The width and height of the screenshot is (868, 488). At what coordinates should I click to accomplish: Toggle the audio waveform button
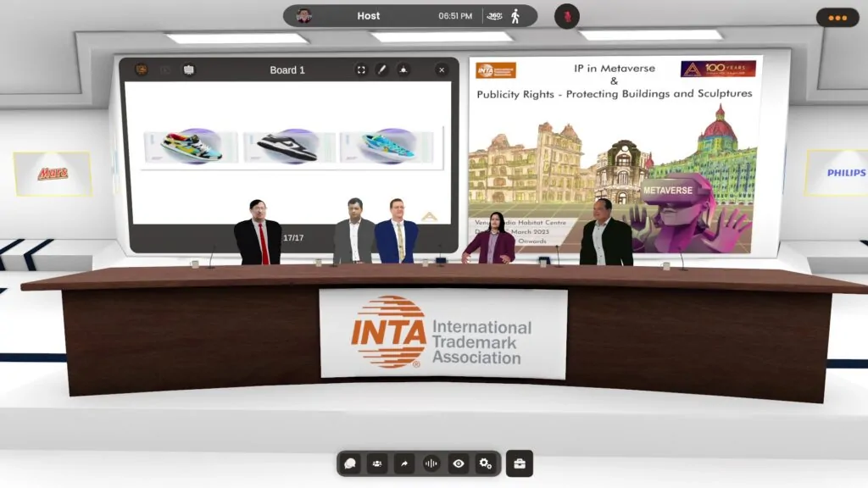pyautogui.click(x=431, y=463)
